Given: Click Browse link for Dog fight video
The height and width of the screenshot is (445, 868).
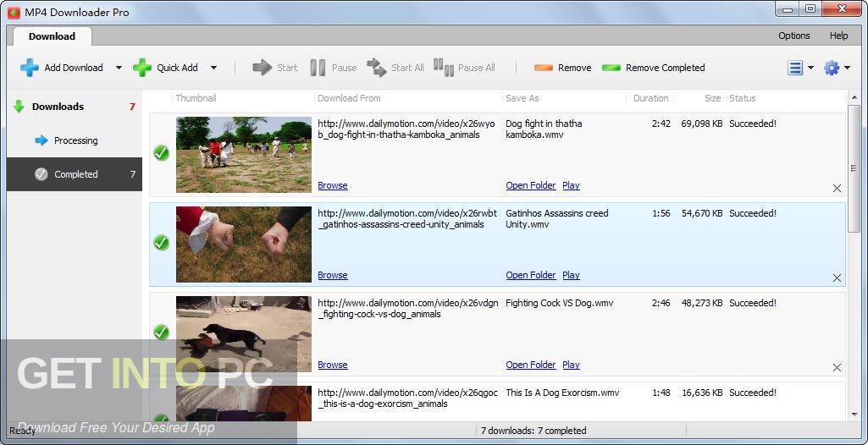Looking at the screenshot, I should tap(333, 185).
